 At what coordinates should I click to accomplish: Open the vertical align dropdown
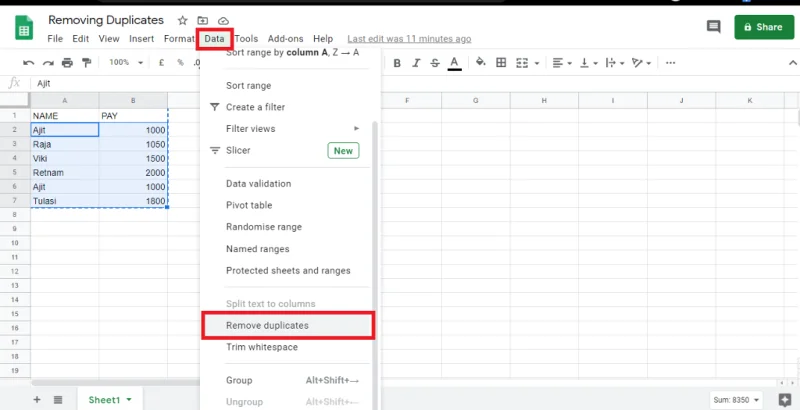(588, 63)
